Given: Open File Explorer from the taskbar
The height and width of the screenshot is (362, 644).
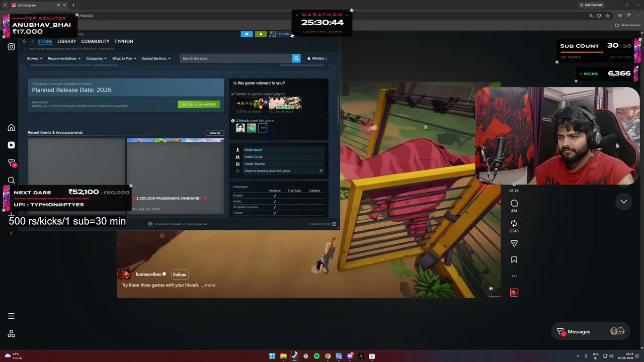Looking at the screenshot, I should (283, 356).
